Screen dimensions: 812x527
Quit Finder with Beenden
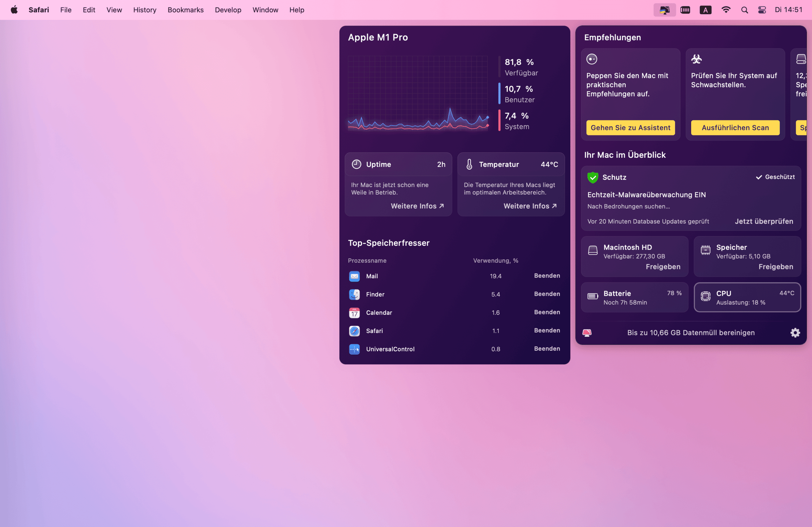[x=547, y=294]
